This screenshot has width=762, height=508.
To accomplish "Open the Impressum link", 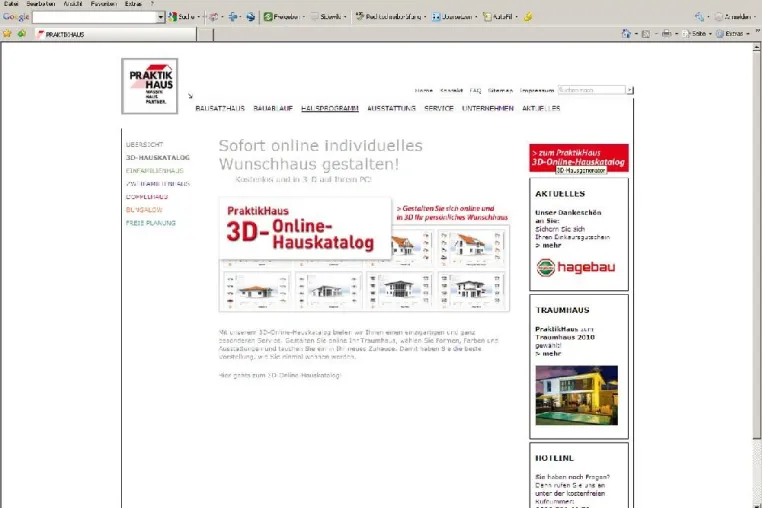I will 537,90.
